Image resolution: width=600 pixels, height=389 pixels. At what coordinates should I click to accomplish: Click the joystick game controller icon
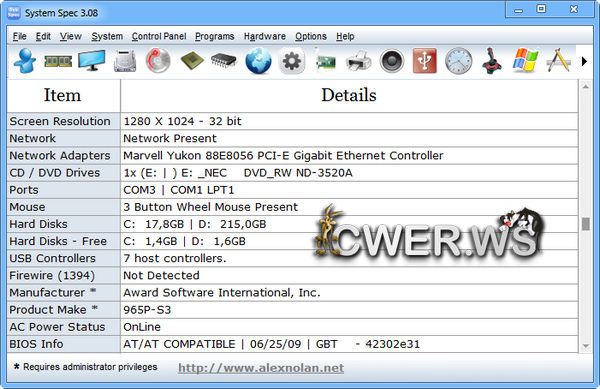492,61
